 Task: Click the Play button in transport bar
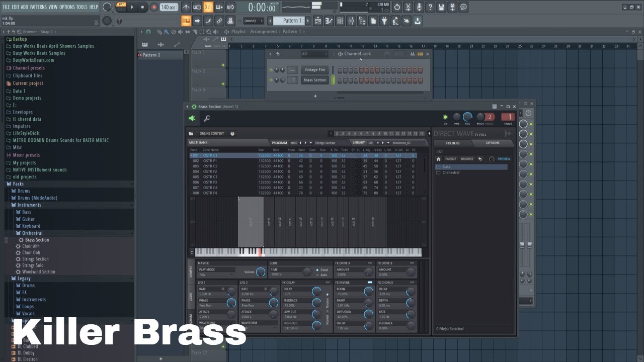132,7
